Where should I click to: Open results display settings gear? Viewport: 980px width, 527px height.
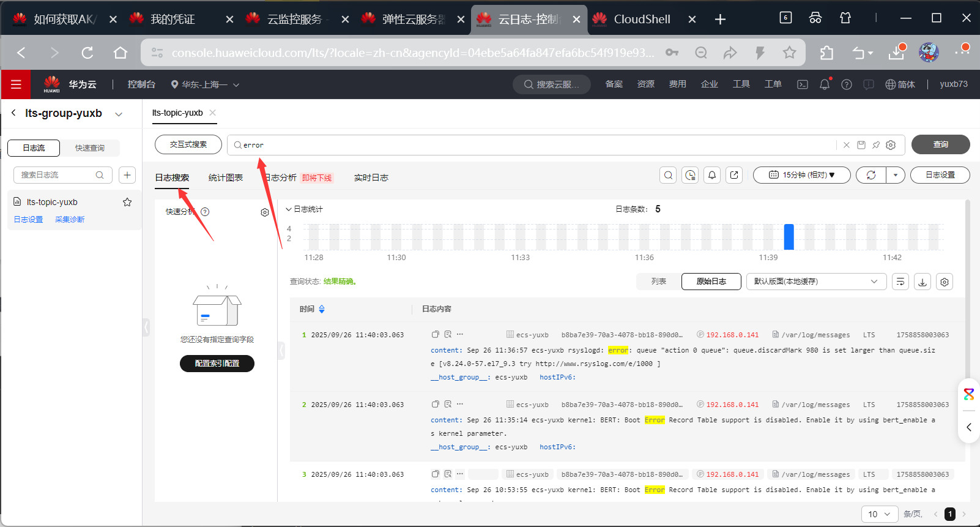click(x=945, y=282)
